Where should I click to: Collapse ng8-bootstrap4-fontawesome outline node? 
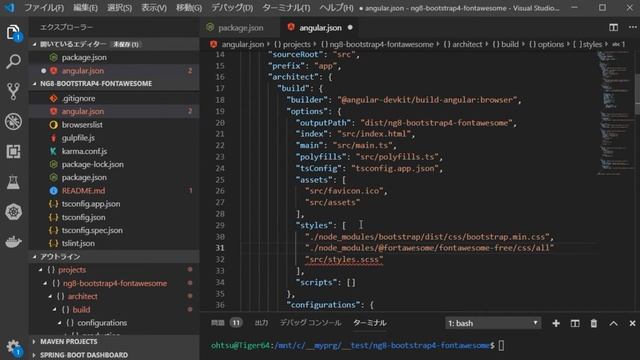[x=45, y=283]
